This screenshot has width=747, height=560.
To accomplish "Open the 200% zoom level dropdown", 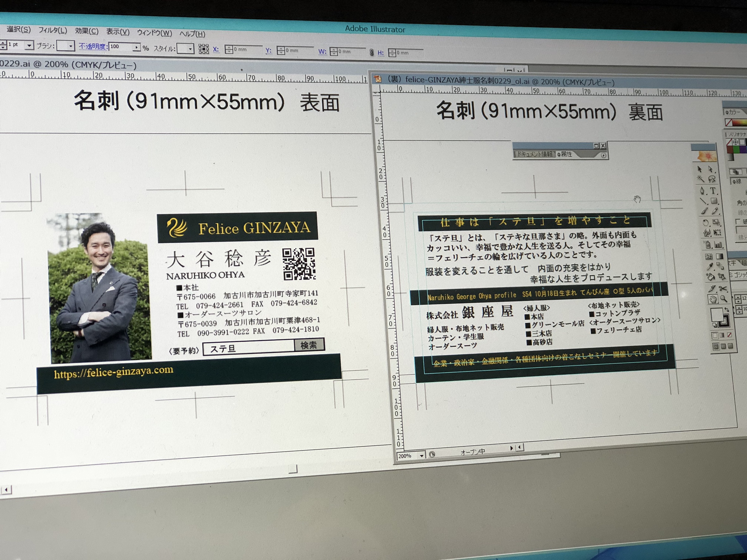I will tap(422, 456).
